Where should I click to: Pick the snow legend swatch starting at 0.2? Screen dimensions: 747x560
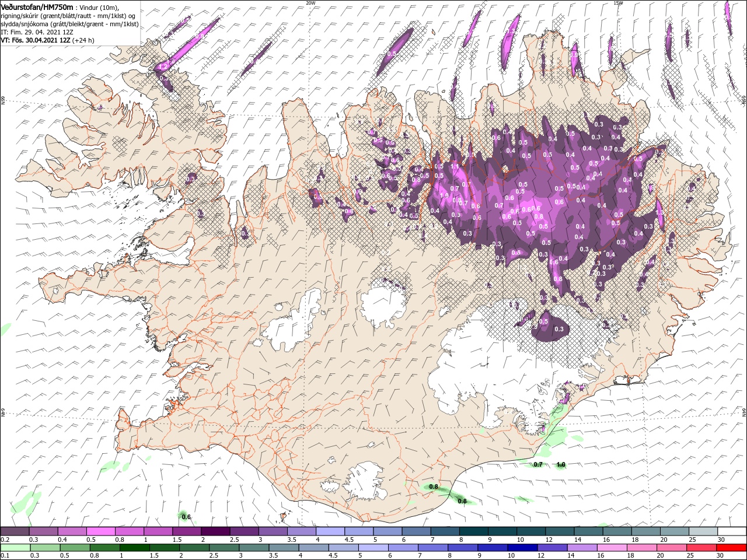[x=15, y=531]
